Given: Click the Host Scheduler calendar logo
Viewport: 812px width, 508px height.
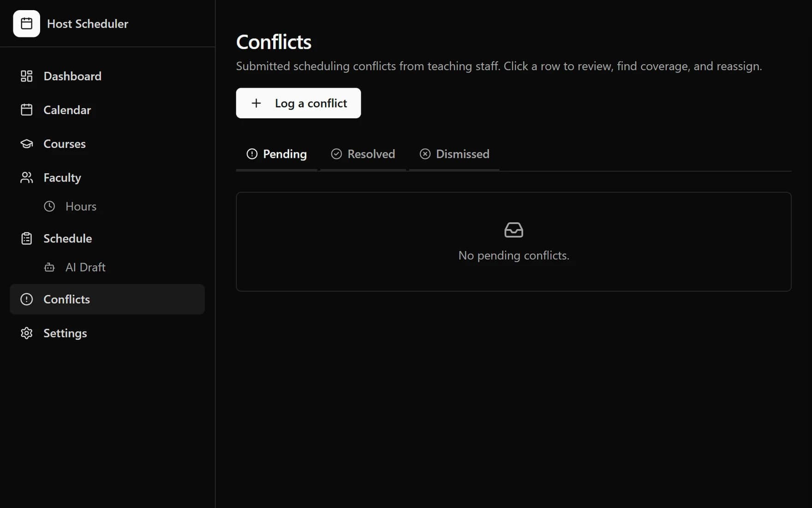Looking at the screenshot, I should pyautogui.click(x=26, y=24).
